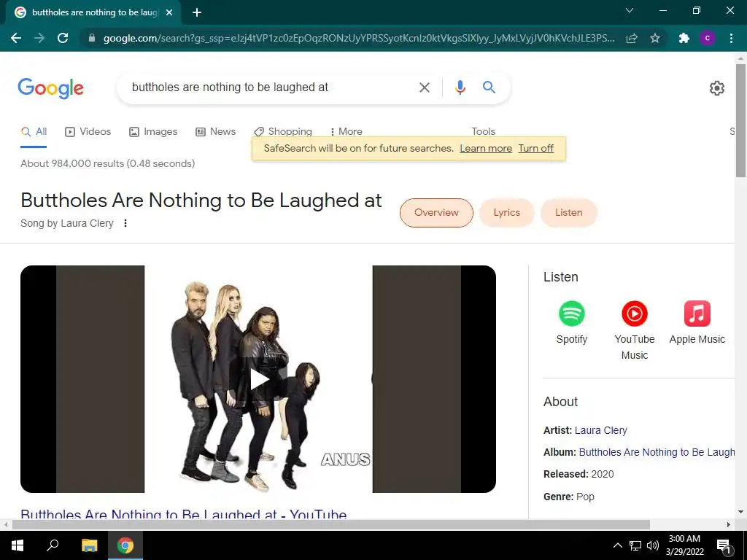747x560 pixels.
Task: Click the horizontal scrollbar thumb
Action: [x=331, y=525]
